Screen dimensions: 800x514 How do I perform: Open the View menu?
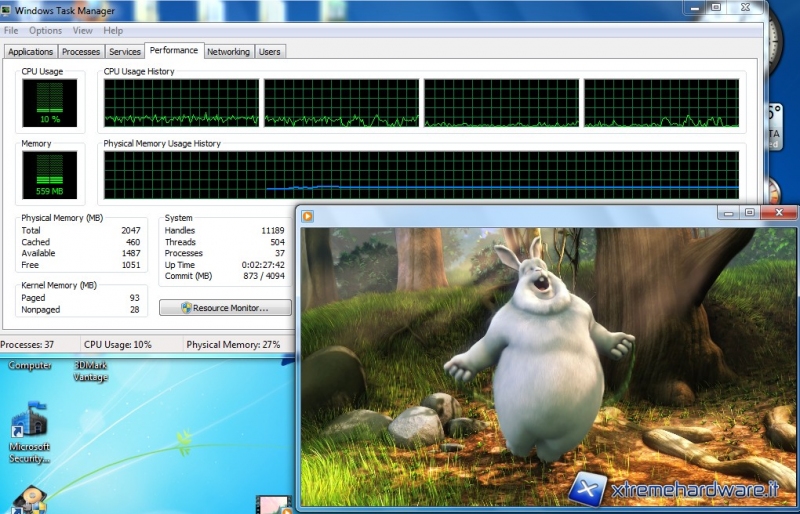pos(82,31)
